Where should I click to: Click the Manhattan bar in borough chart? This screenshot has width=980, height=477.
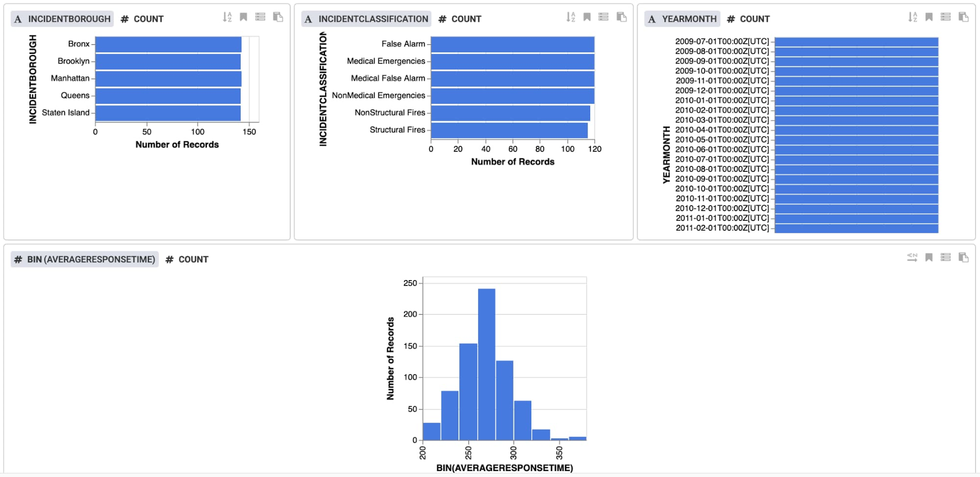point(168,79)
